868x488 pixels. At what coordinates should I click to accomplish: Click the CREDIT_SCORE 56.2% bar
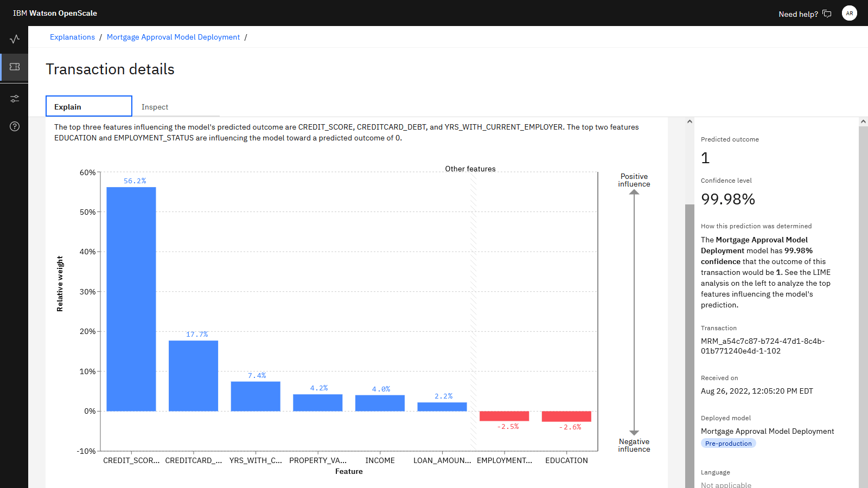click(x=131, y=299)
